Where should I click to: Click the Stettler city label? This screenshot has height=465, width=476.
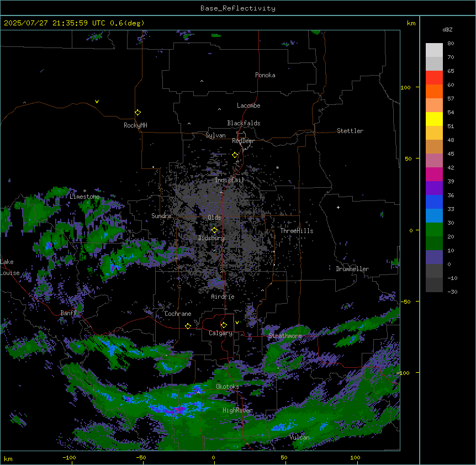[350, 131]
